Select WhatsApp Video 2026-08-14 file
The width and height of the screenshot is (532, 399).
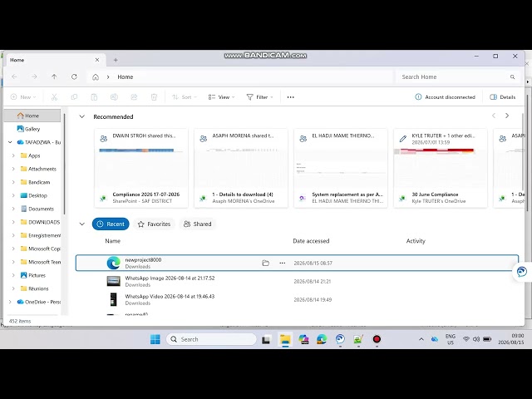297,299
